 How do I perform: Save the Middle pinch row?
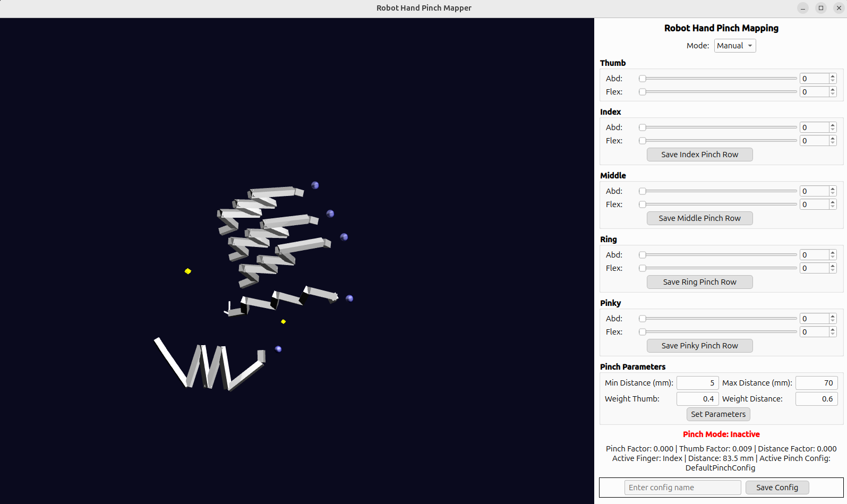[x=700, y=218]
